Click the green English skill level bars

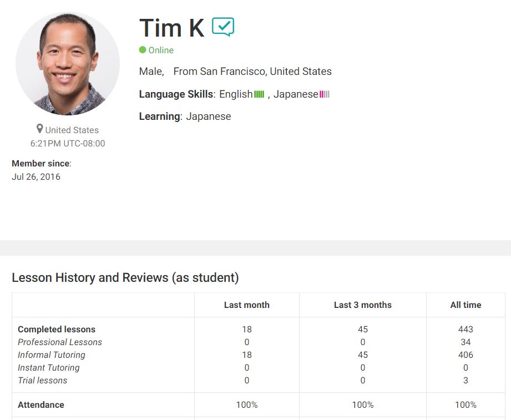point(259,94)
